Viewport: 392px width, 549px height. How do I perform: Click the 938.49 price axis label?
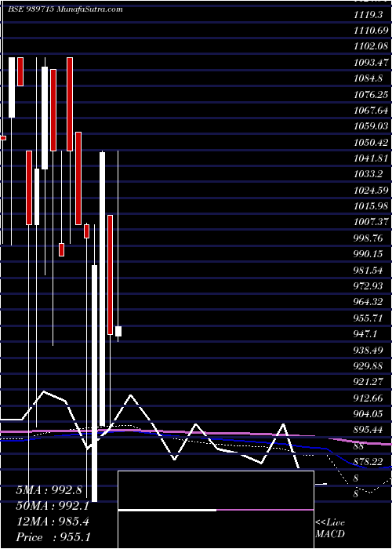[x=368, y=350]
